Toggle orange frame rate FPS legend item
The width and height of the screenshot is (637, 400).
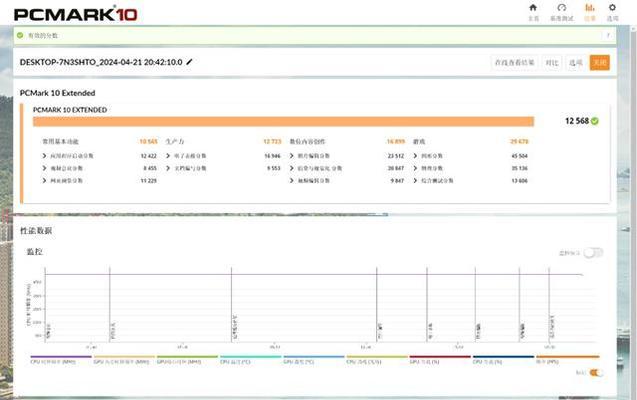568,360
